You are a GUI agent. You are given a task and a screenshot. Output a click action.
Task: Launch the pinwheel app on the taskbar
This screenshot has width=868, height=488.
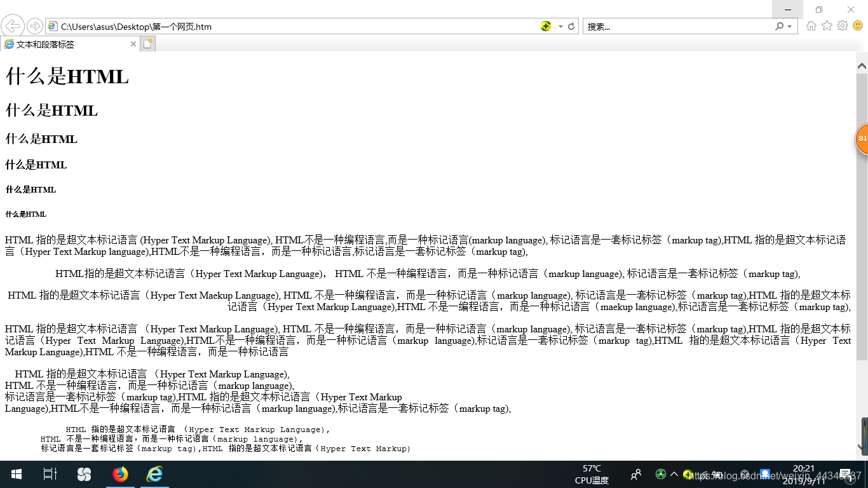tap(84, 474)
